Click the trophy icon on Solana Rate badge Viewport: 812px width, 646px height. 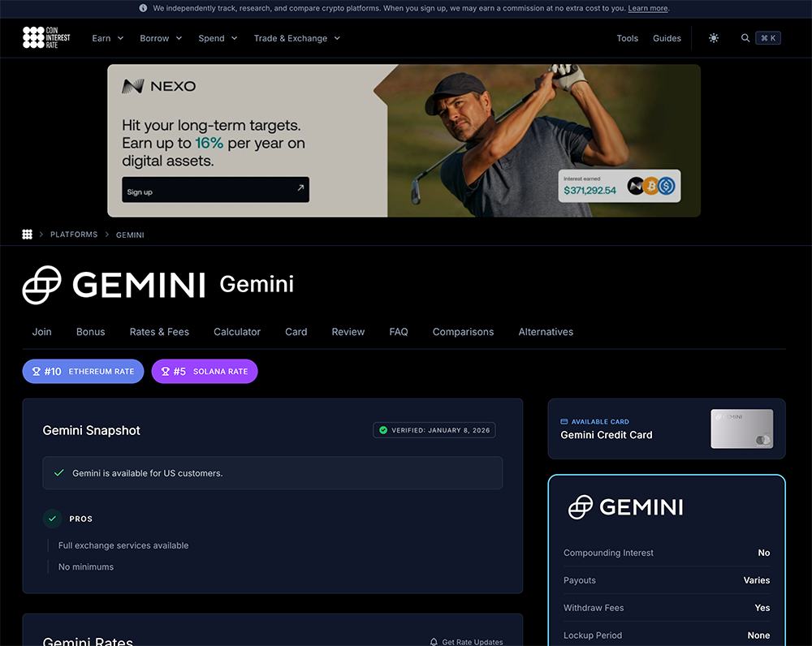point(165,371)
